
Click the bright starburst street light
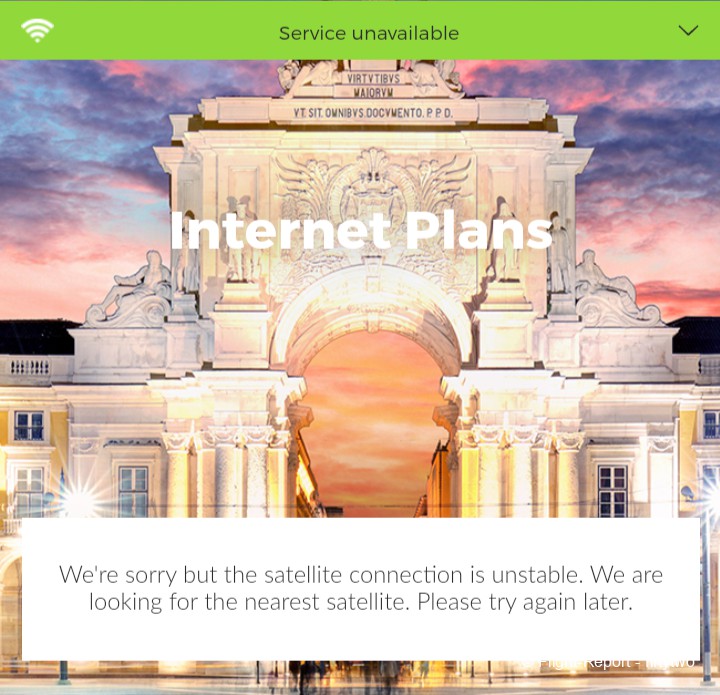point(79,501)
